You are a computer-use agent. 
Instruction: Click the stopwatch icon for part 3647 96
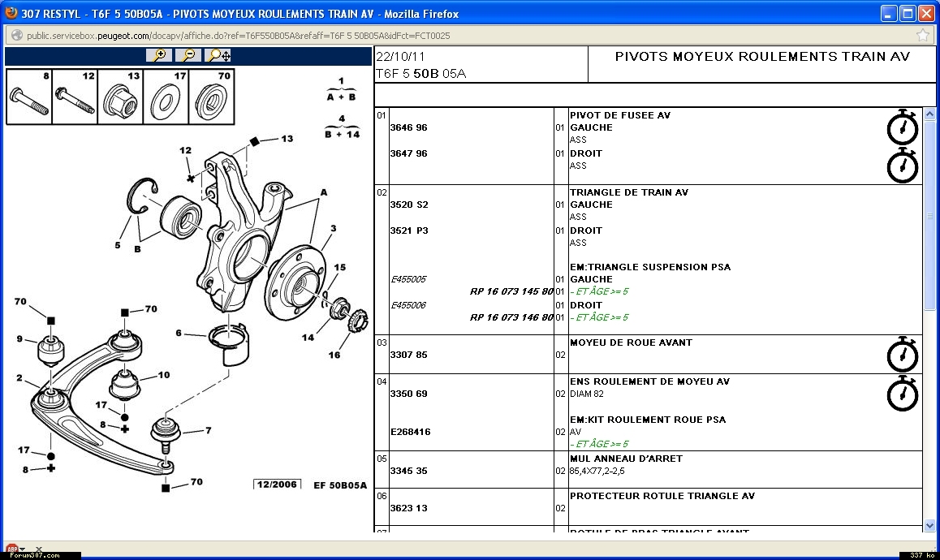902,166
